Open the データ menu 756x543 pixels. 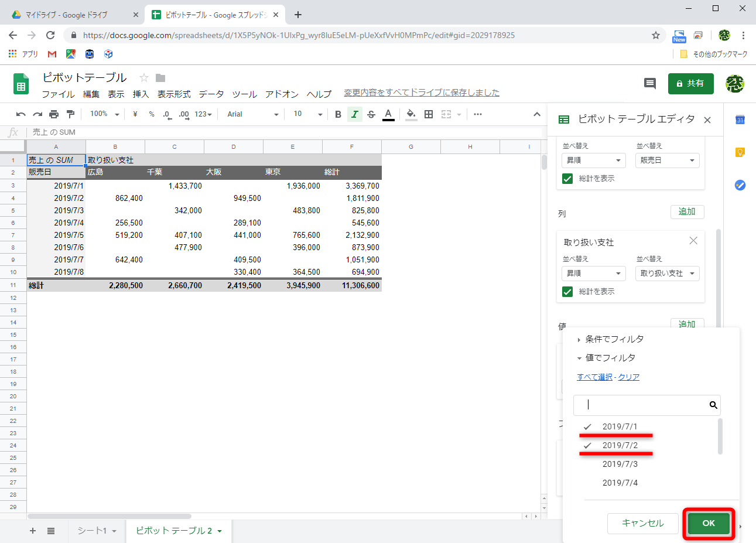[x=211, y=94]
